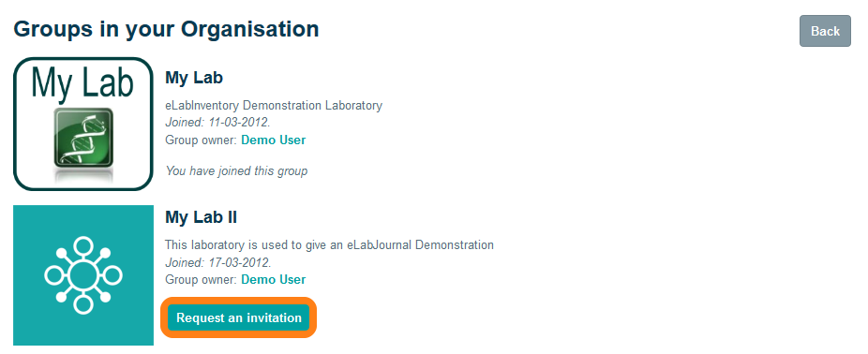
Task: Click the 'Group owner:' label under My Lab II
Action: pos(202,279)
